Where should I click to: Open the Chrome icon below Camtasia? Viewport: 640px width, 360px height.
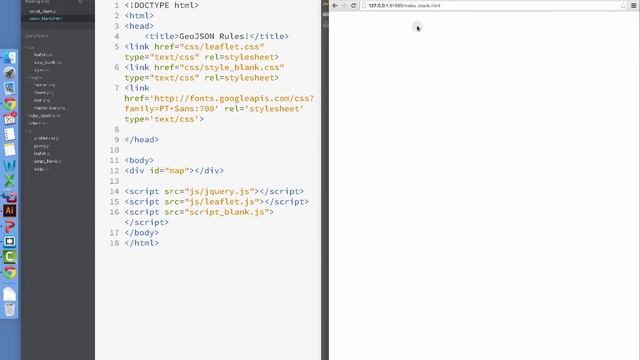9,272
